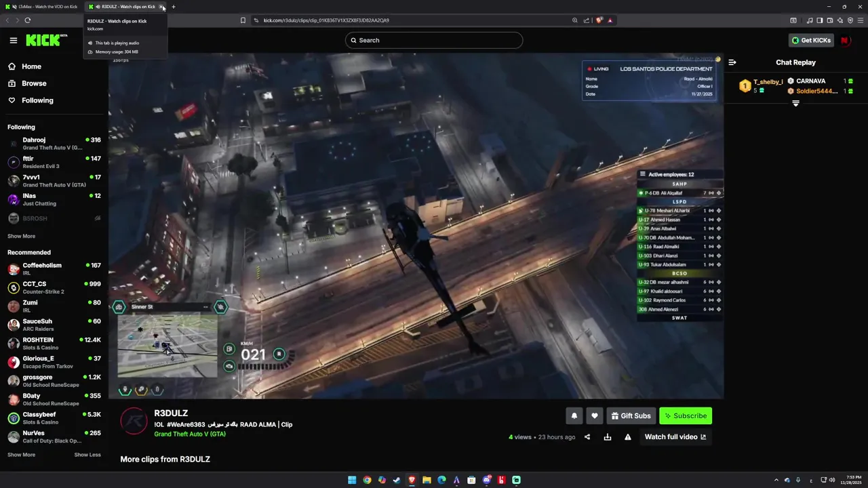Open B0aty channel
868x488 pixels.
coord(54,399)
